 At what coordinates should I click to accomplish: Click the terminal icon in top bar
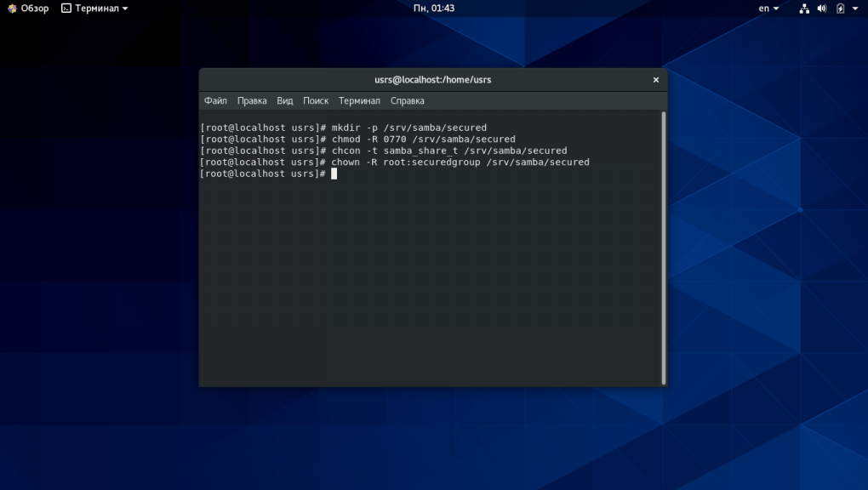coord(66,9)
